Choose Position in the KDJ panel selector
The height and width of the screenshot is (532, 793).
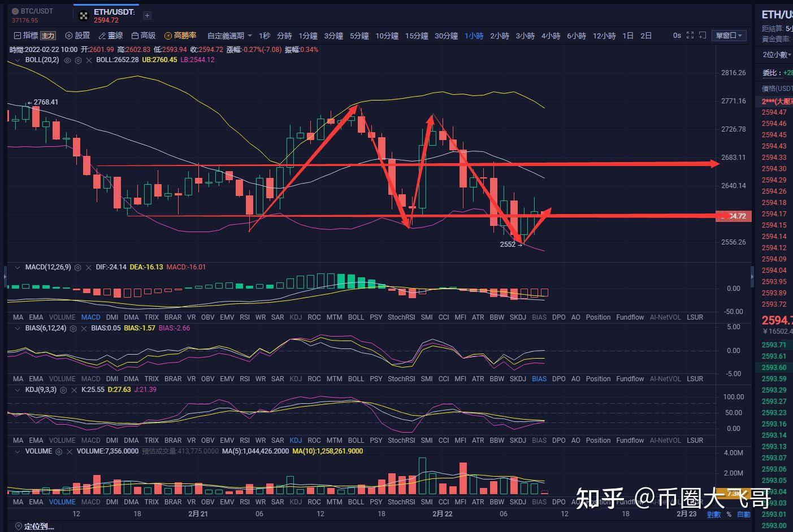pyautogui.click(x=598, y=441)
